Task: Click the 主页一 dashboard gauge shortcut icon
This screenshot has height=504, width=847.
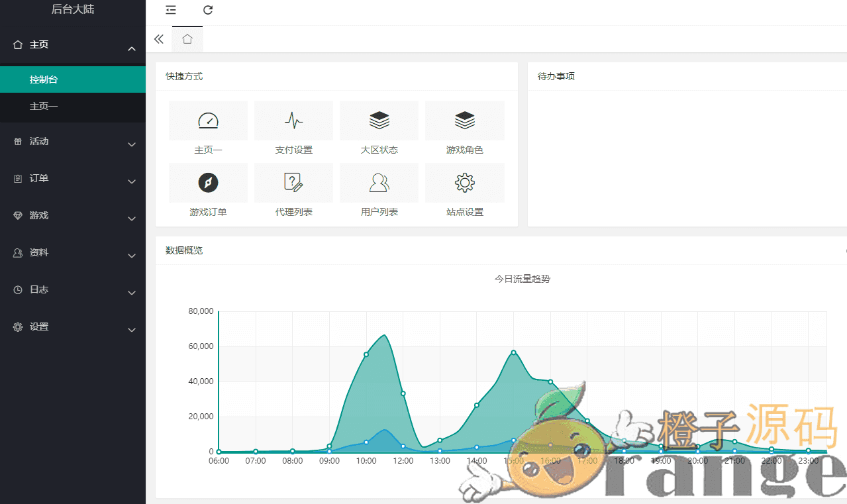Action: (x=208, y=121)
